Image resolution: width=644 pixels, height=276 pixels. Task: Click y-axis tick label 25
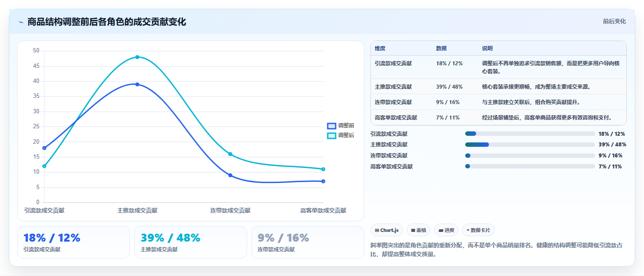(36, 127)
